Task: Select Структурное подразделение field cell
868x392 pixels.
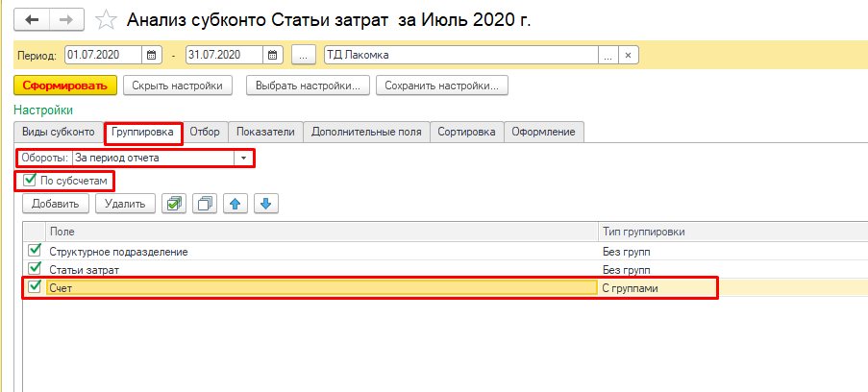Action: (x=322, y=252)
